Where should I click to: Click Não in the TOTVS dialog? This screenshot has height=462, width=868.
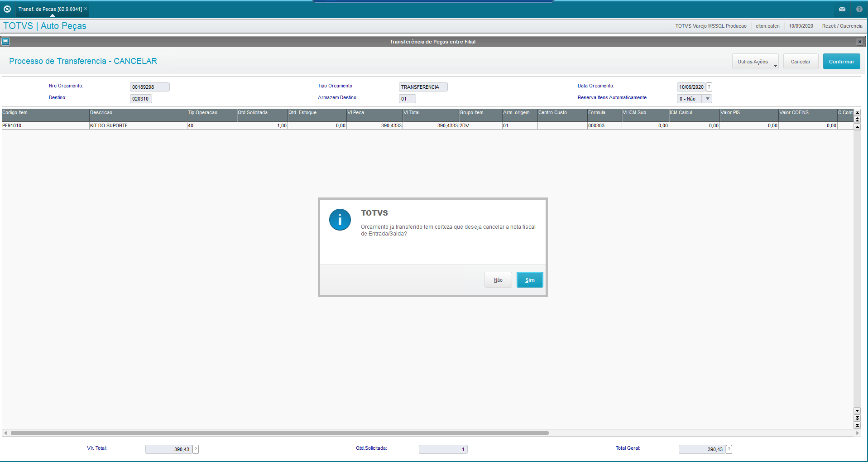click(x=498, y=280)
